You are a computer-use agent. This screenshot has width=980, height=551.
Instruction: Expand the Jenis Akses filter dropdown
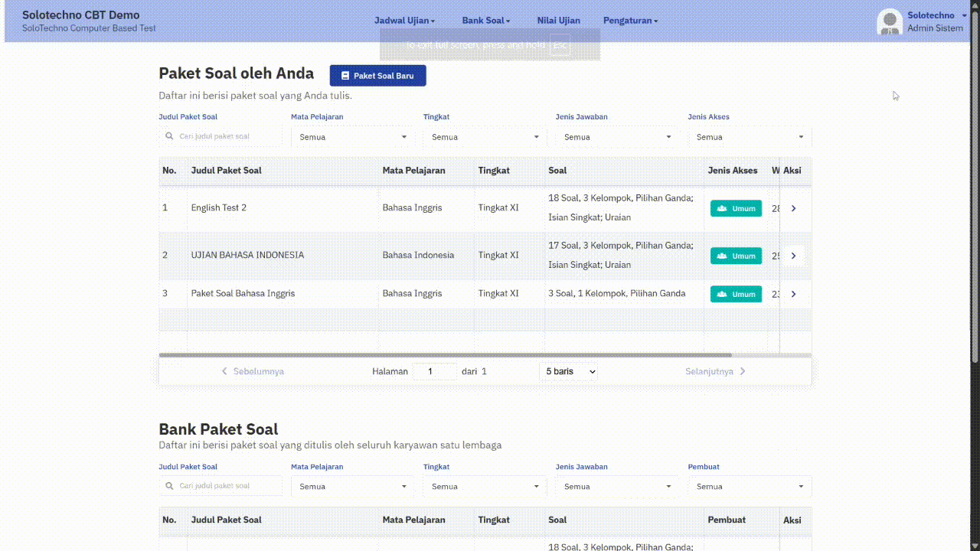coord(749,137)
